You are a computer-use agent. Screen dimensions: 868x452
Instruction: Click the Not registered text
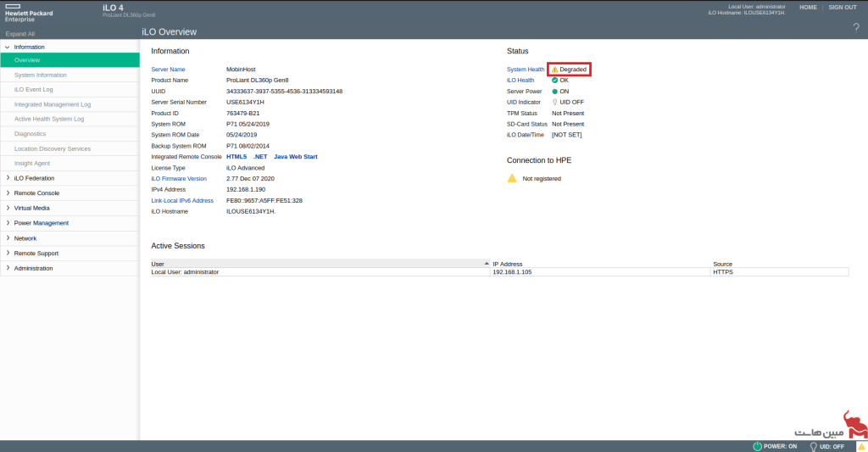pos(542,178)
